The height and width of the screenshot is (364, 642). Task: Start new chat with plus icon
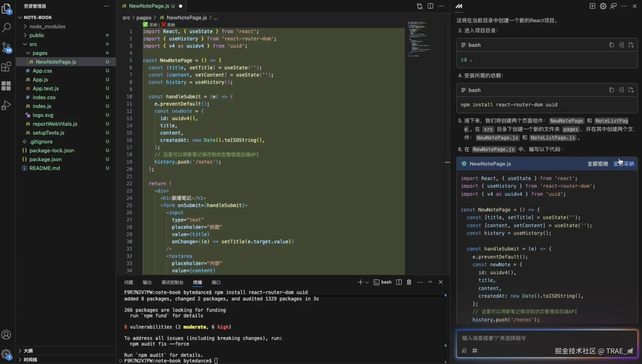pyautogui.click(x=592, y=6)
